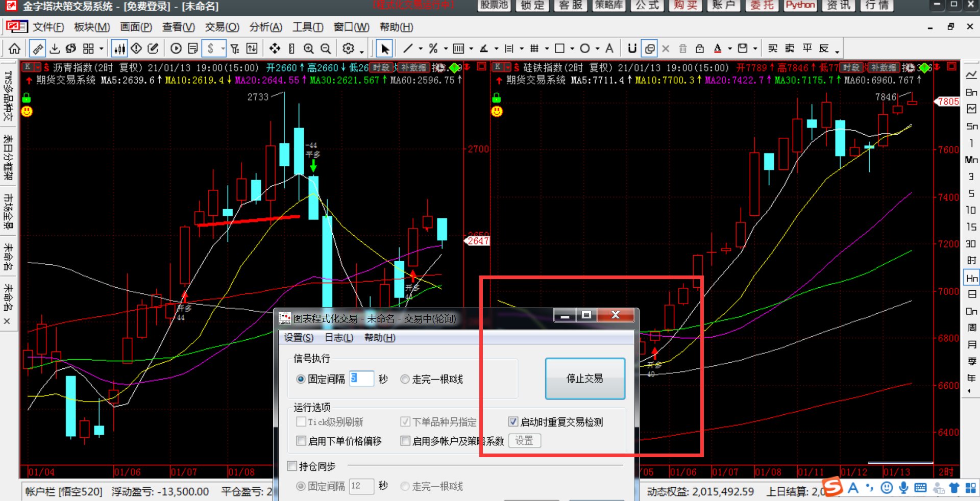This screenshot has width=980, height=501.
Task: Click the refresh sync toolbar icon
Action: point(71,48)
